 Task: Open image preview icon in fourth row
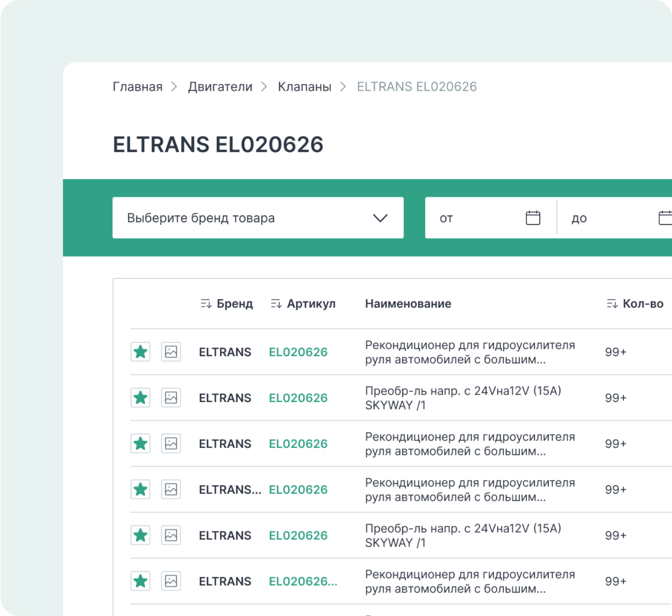[171, 490]
